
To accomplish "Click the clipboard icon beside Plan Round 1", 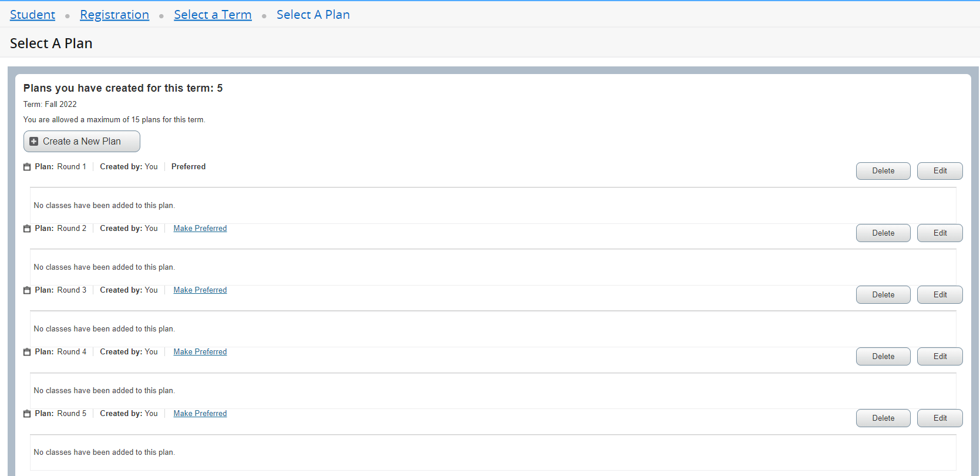I will point(27,167).
